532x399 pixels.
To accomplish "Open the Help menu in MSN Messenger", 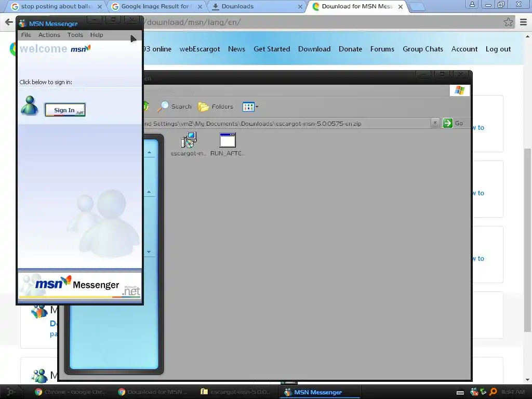I will click(x=96, y=35).
